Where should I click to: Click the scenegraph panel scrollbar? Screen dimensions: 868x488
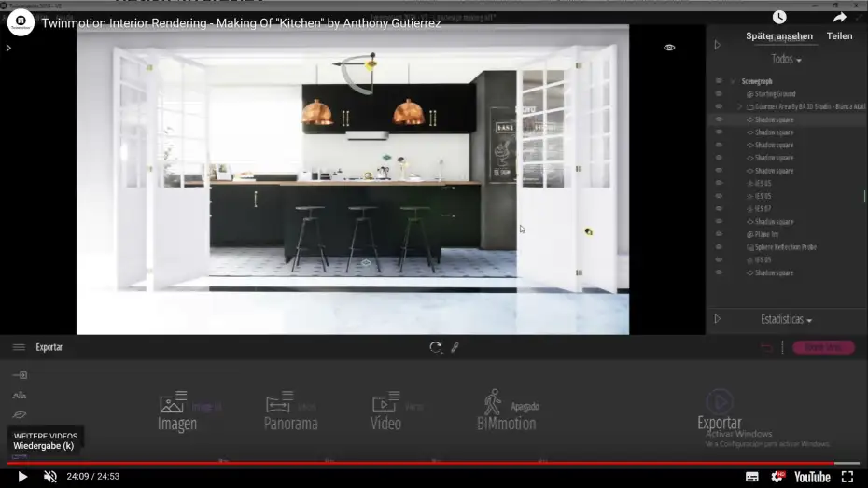(864, 196)
